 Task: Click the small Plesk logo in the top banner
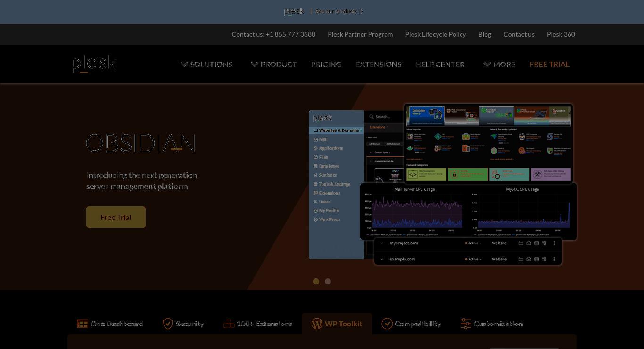(294, 11)
